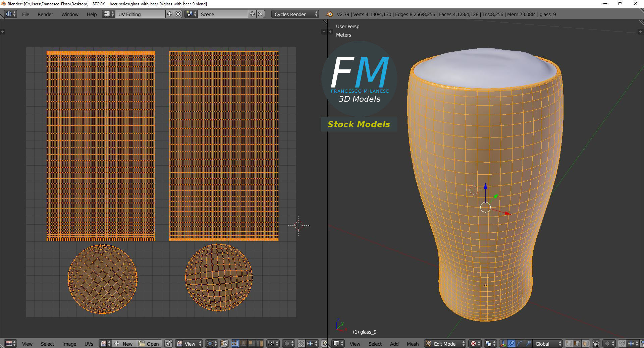Open UV editor type selector icon
The height and width of the screenshot is (348, 644).
coord(10,344)
